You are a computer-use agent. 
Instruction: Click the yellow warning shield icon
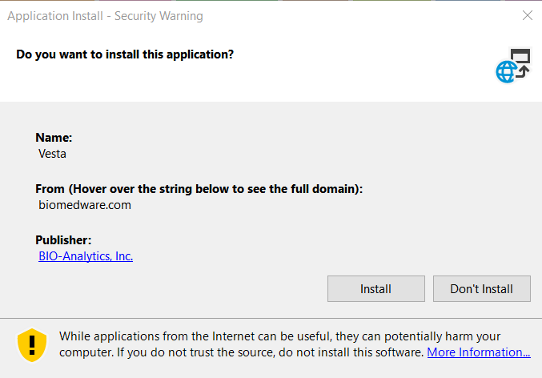(32, 345)
